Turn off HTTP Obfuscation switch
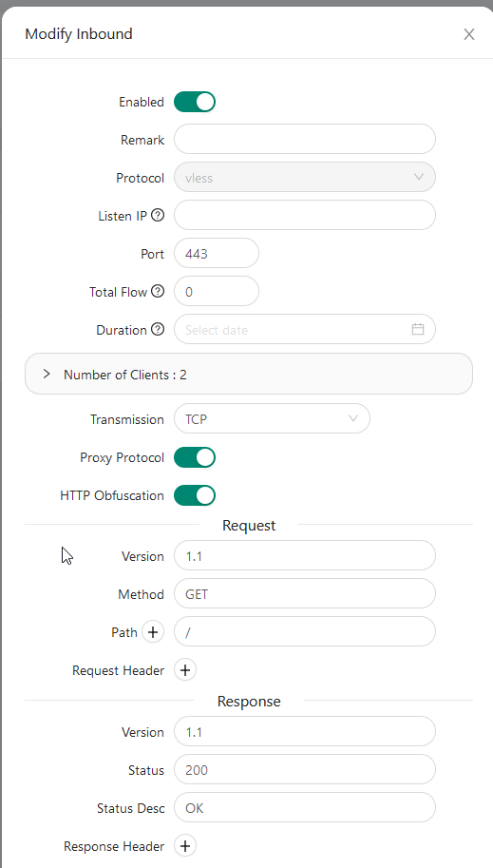 point(195,495)
